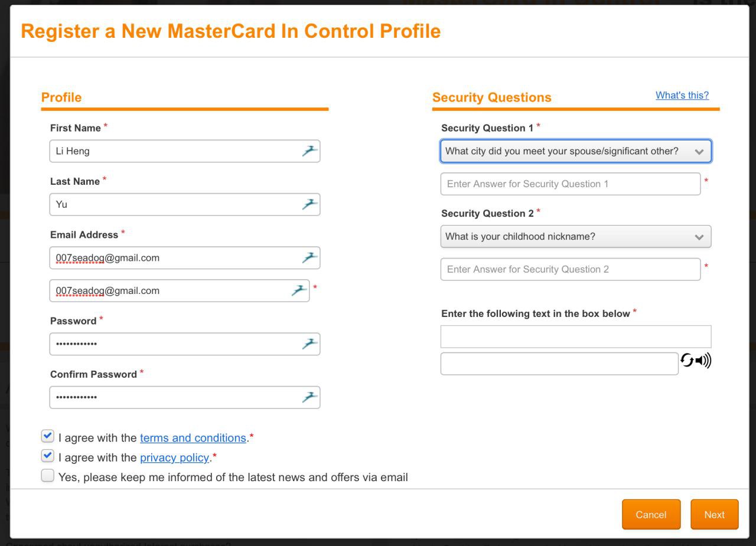Screen dimensions: 756x546
Task: Open the What's this? help link
Action: [x=682, y=95]
